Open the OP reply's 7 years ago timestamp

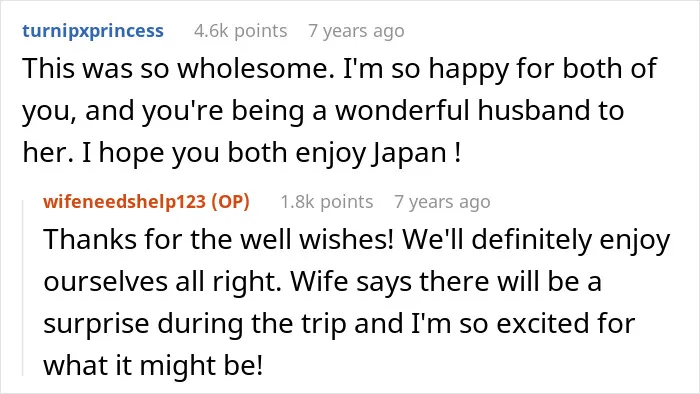click(x=442, y=202)
